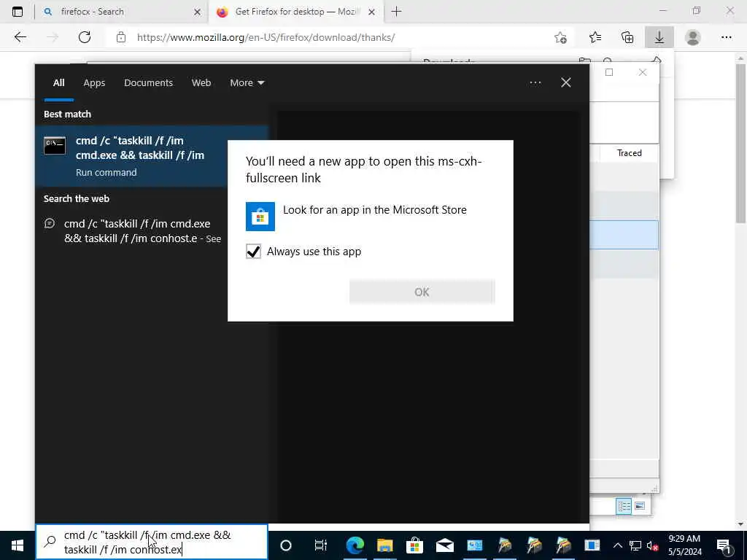Switch to the 'Get Firefox for desktop' tab

(295, 12)
